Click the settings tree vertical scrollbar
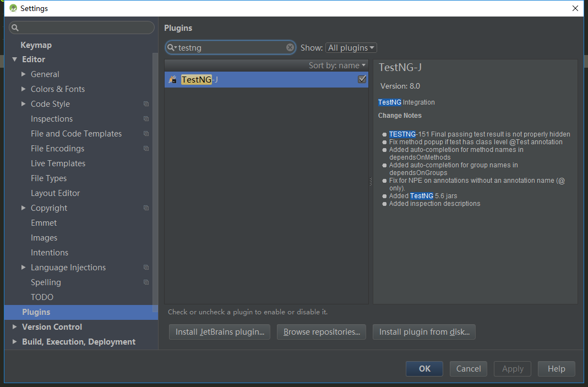 click(155, 182)
